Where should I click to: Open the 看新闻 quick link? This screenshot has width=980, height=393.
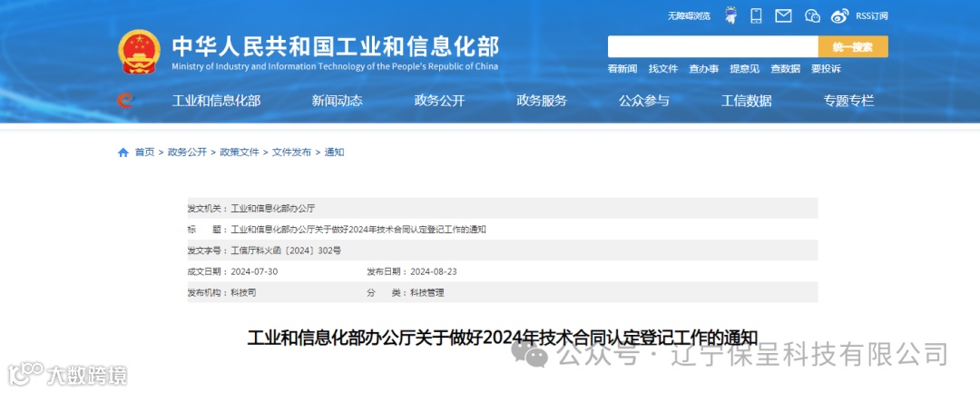[622, 69]
